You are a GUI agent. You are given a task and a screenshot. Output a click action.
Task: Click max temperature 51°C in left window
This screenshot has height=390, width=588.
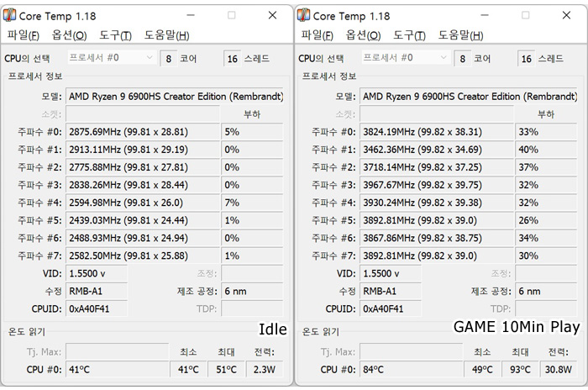tap(226, 369)
